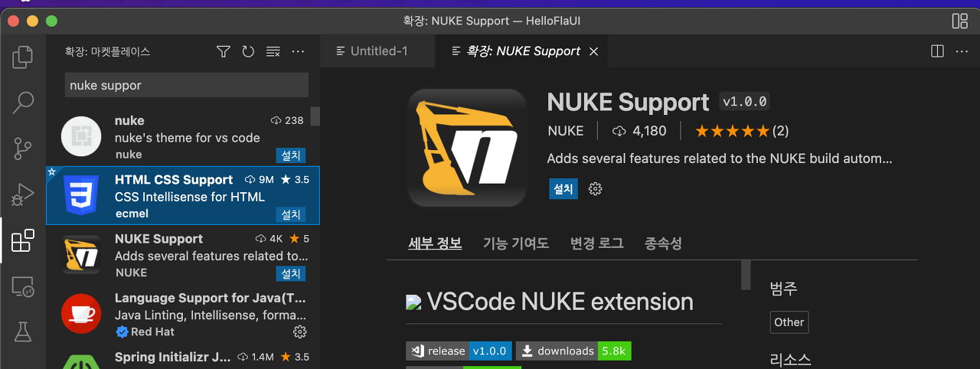Screen dimensions: 980x369
Task: Click the Java coffee cup extension icon
Action: click(81, 314)
